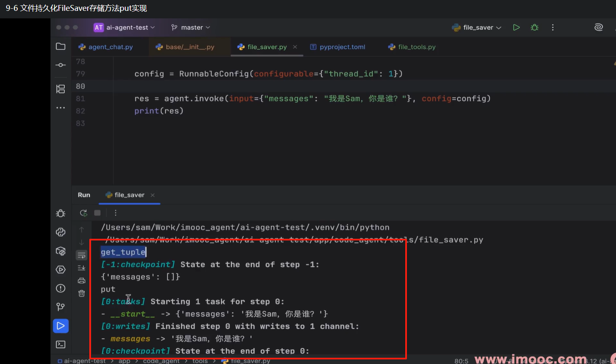Click agent.invoke in line 81
This screenshot has height=364, width=616.
point(194,99)
